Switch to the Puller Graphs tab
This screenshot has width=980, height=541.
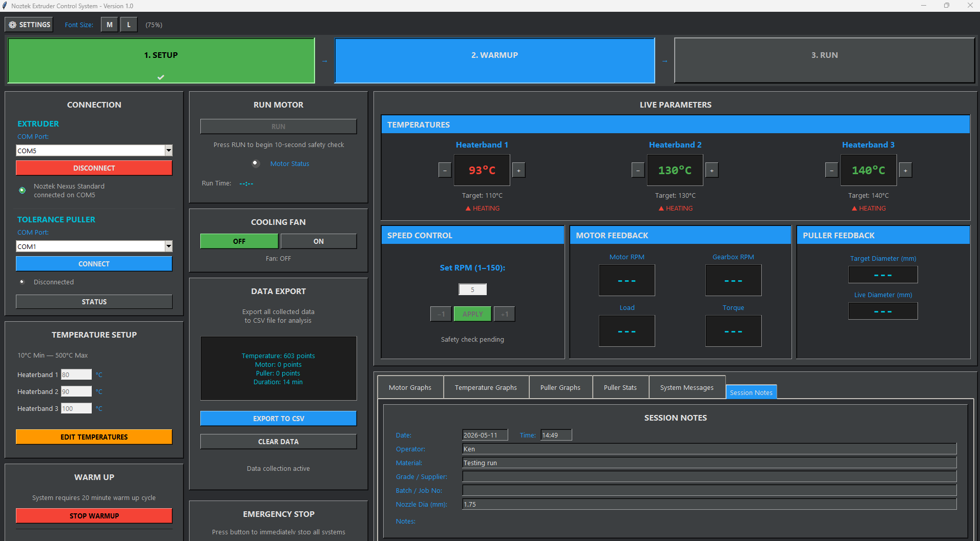click(560, 387)
